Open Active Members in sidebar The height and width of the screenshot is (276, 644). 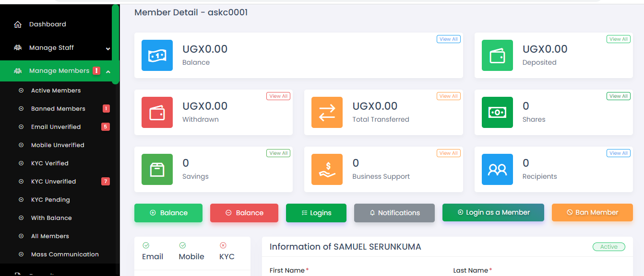point(56,91)
